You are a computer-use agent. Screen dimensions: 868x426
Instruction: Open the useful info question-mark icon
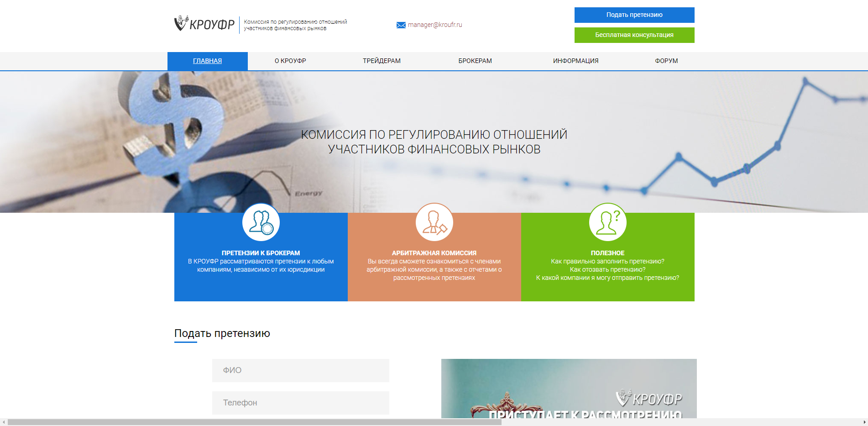coord(608,222)
